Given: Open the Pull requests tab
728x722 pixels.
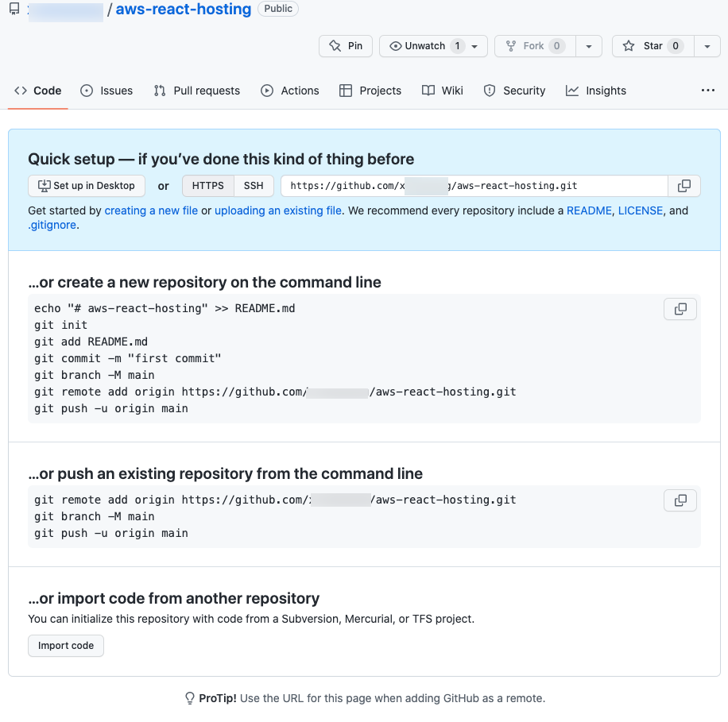Looking at the screenshot, I should [x=197, y=91].
